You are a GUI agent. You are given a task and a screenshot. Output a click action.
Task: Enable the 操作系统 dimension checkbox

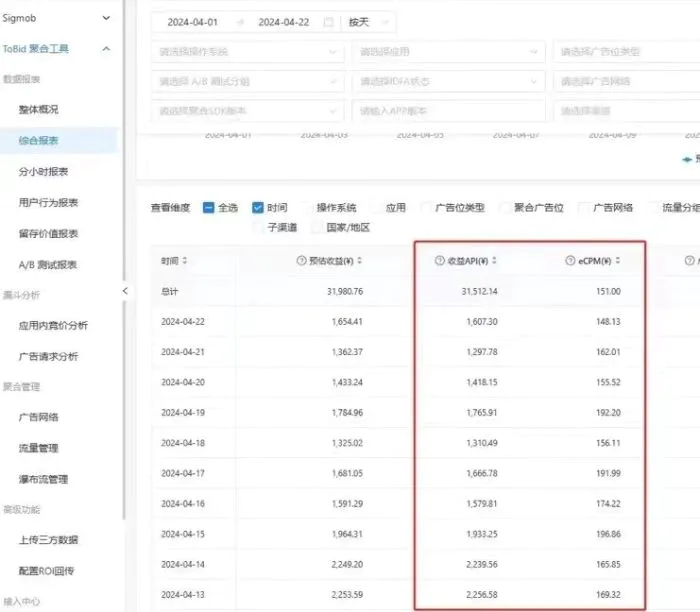pos(308,208)
